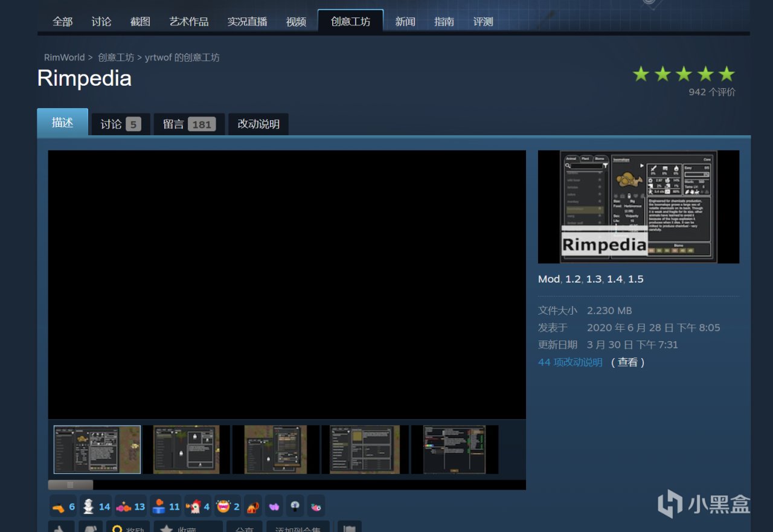Open the 讨论 tab with badge 5
Viewport: 773px width, 532px height.
coord(121,124)
